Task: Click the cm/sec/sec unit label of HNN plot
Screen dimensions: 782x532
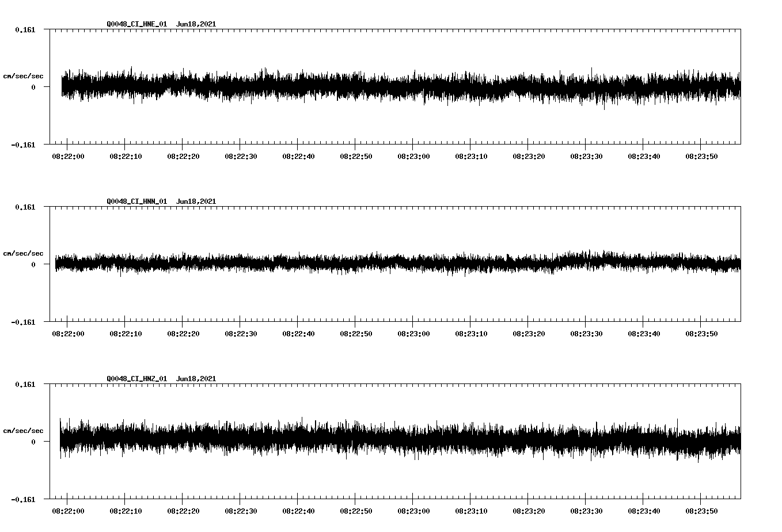Action: click(x=23, y=253)
